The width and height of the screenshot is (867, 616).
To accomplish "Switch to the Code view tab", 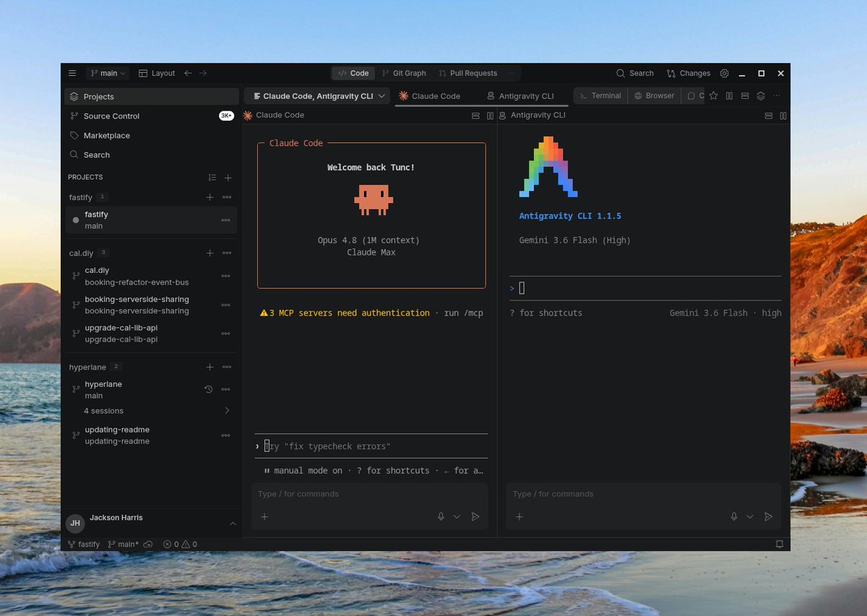I will pos(353,73).
